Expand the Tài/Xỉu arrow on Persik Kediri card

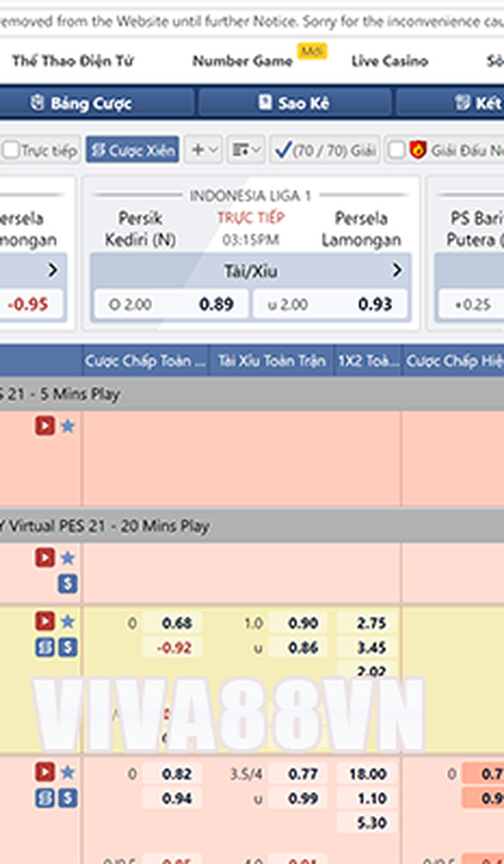point(396,271)
